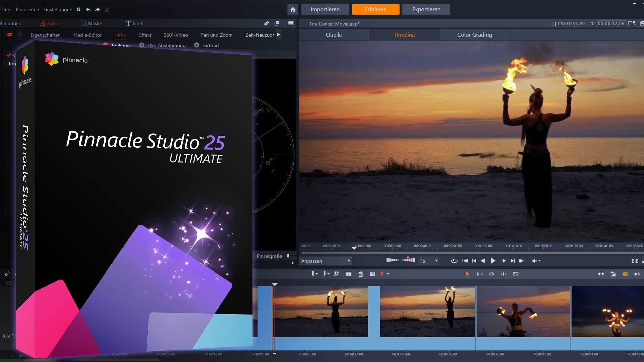The width and height of the screenshot is (644, 362).
Task: Toggle audio scrubbing speaker icon
Action: tap(637, 274)
